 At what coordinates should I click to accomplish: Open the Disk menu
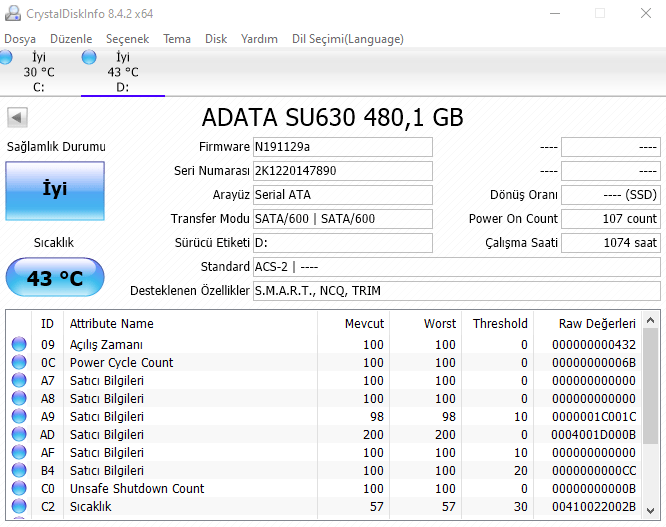coord(216,39)
